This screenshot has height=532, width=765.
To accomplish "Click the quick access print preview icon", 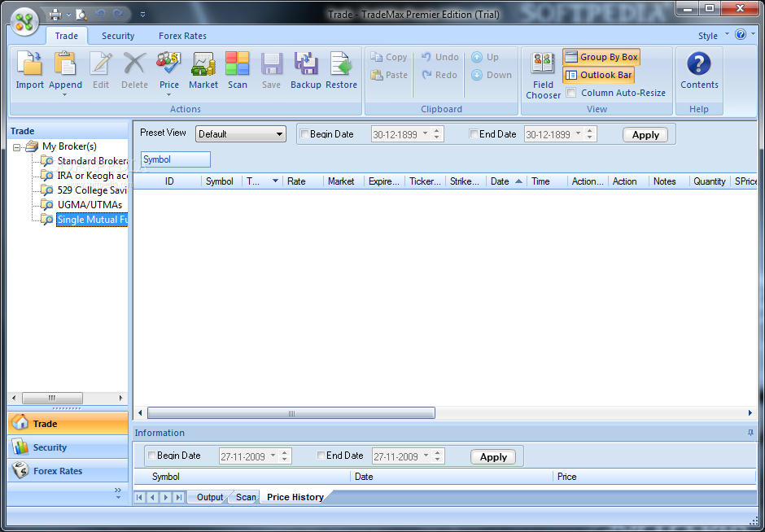I will coord(81,15).
